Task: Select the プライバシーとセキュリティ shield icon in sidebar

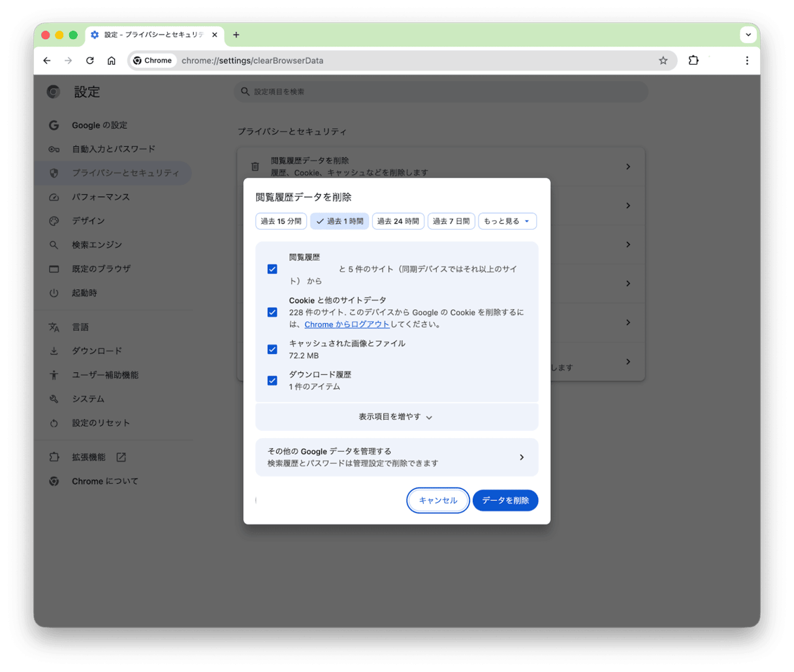Action: [54, 173]
